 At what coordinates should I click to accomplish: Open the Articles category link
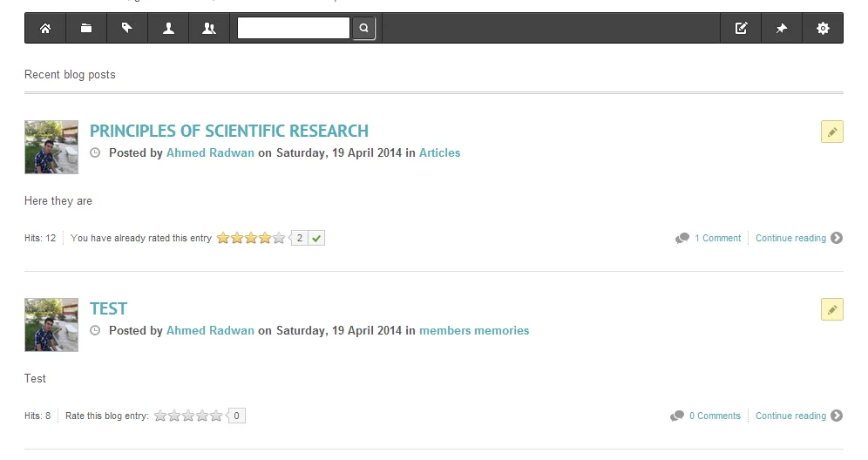tap(439, 153)
